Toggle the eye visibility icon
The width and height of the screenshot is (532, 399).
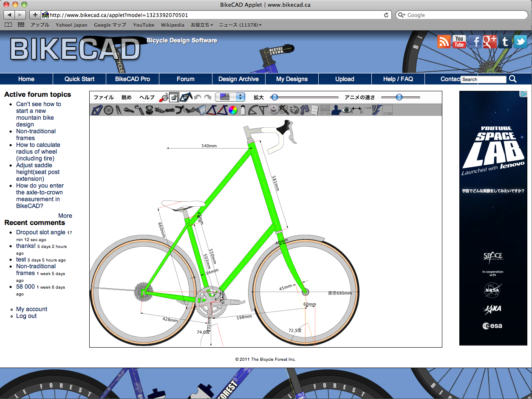click(x=346, y=110)
